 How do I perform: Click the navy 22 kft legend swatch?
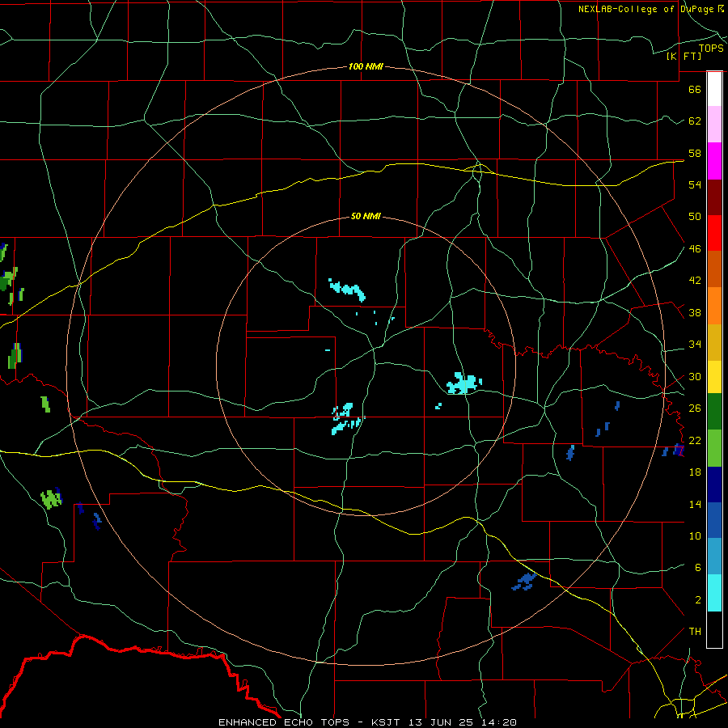coord(714,485)
